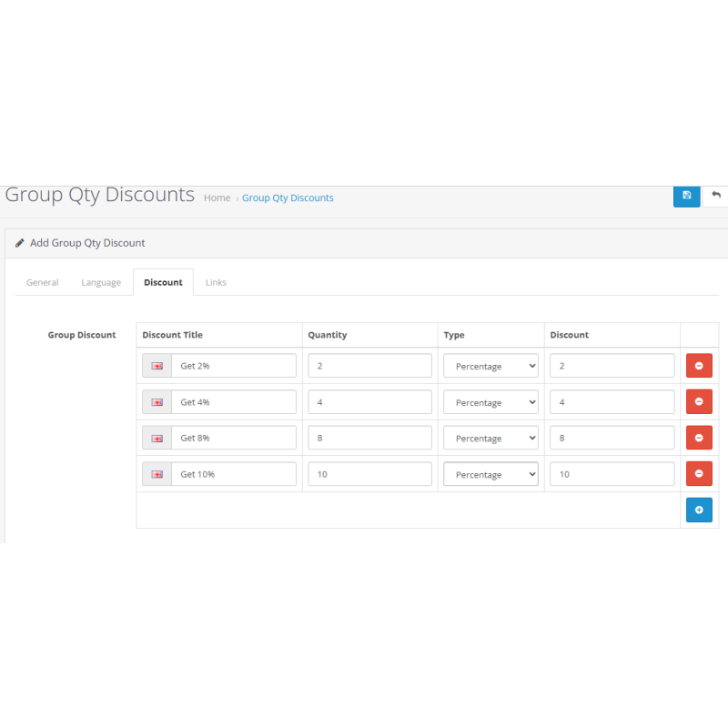Click Quantity field containing 10
Image resolution: width=728 pixels, height=728 pixels.
pyautogui.click(x=369, y=474)
